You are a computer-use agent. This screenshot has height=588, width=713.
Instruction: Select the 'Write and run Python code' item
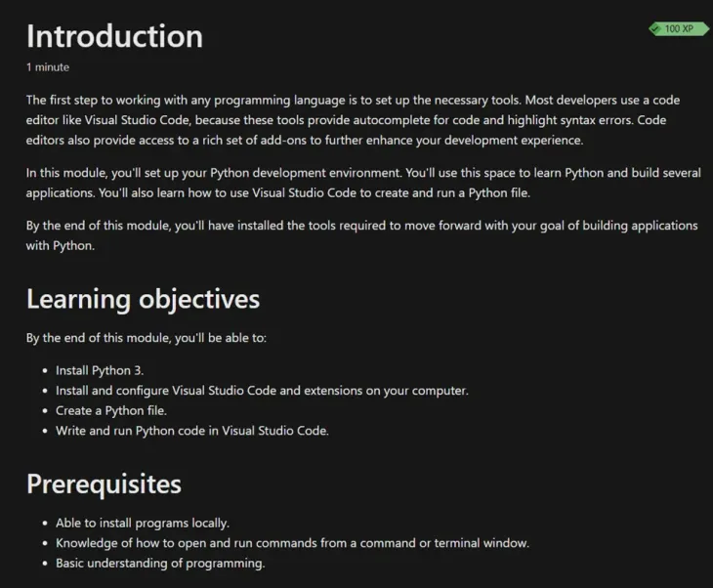191,430
